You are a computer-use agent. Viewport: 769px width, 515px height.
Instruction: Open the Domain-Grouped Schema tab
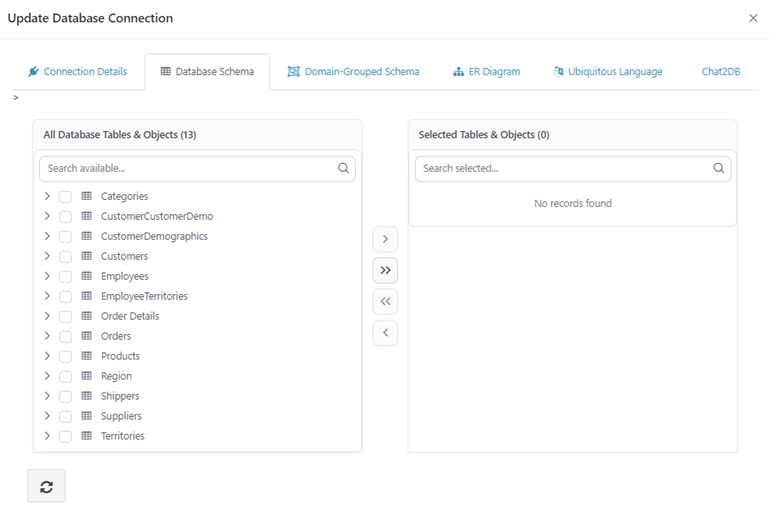(x=353, y=72)
